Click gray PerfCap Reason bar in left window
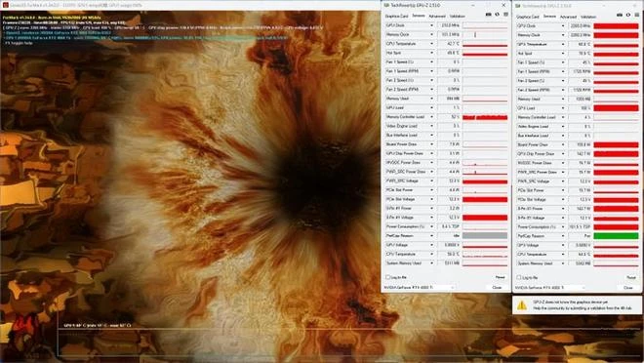 pyautogui.click(x=485, y=236)
